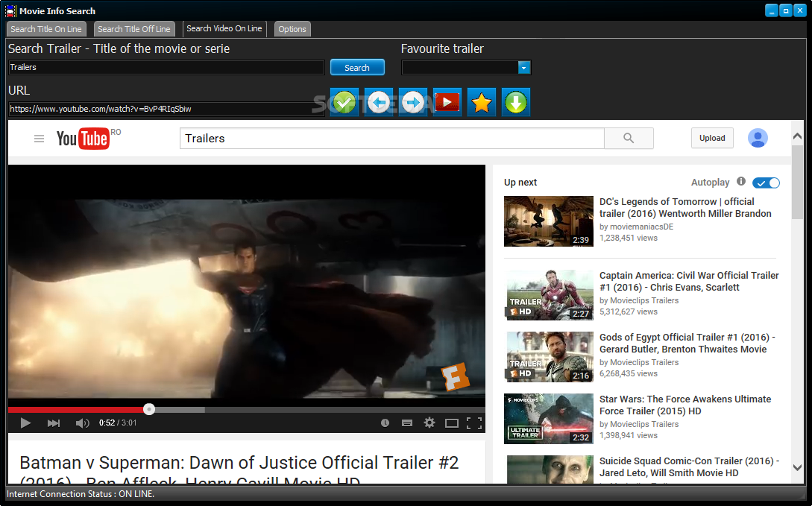This screenshot has height=506, width=812.
Task: Click the Captain America Civil War thumbnail
Action: [x=548, y=295]
